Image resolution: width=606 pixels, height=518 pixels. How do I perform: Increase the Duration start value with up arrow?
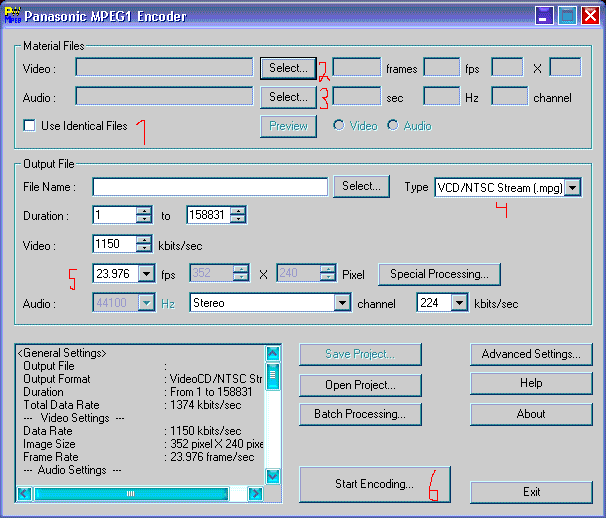[144, 211]
